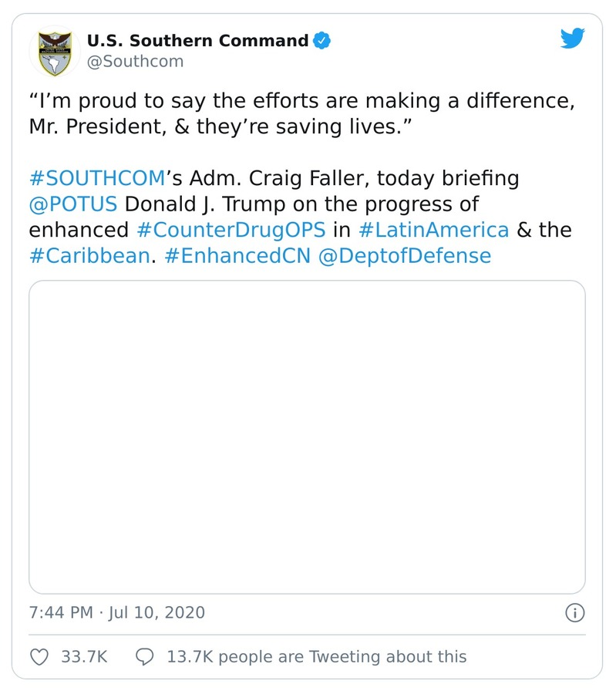Visit the @POTUS mention
Viewport: 616px width, 694px height.
click(x=73, y=204)
